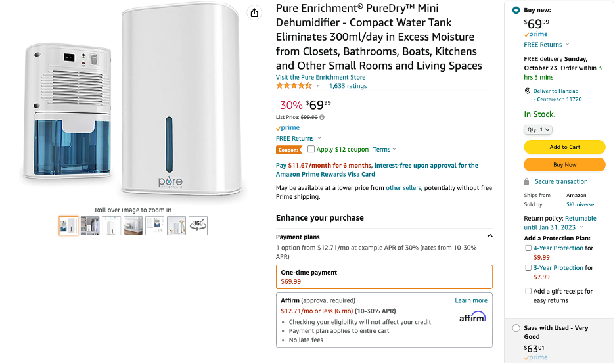
Task: Click the star rating icons
Action: point(294,86)
